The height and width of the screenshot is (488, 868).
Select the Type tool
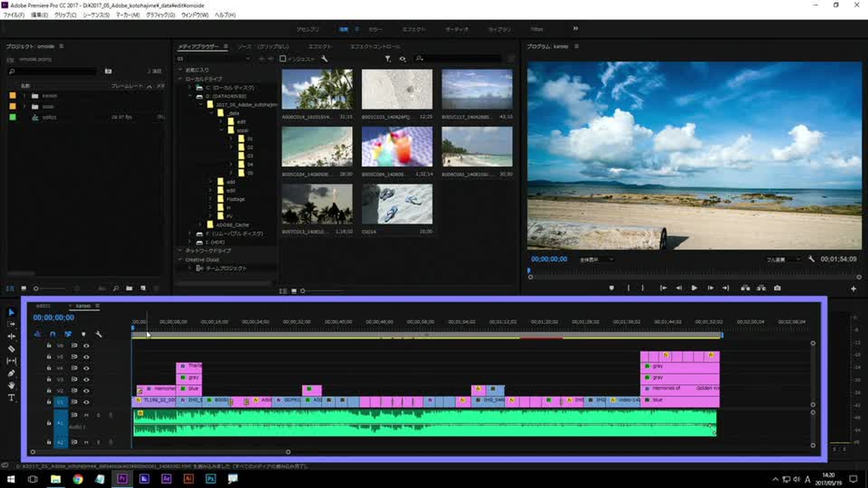[11, 398]
